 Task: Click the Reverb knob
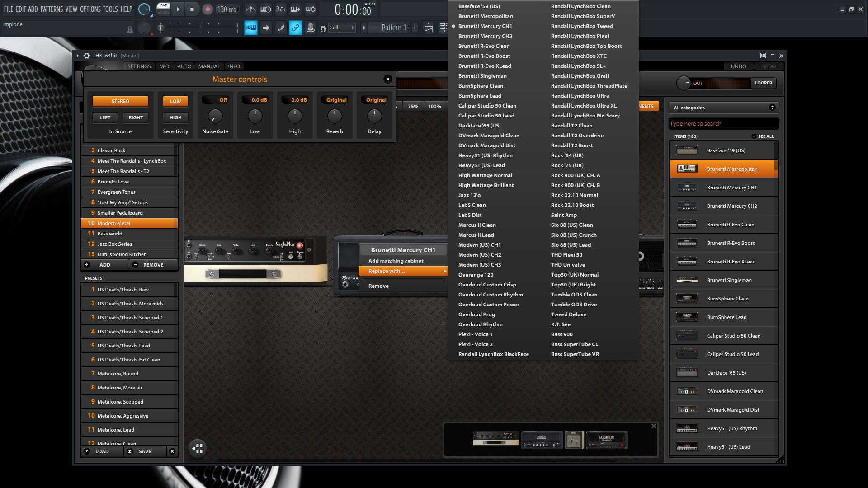(x=335, y=117)
